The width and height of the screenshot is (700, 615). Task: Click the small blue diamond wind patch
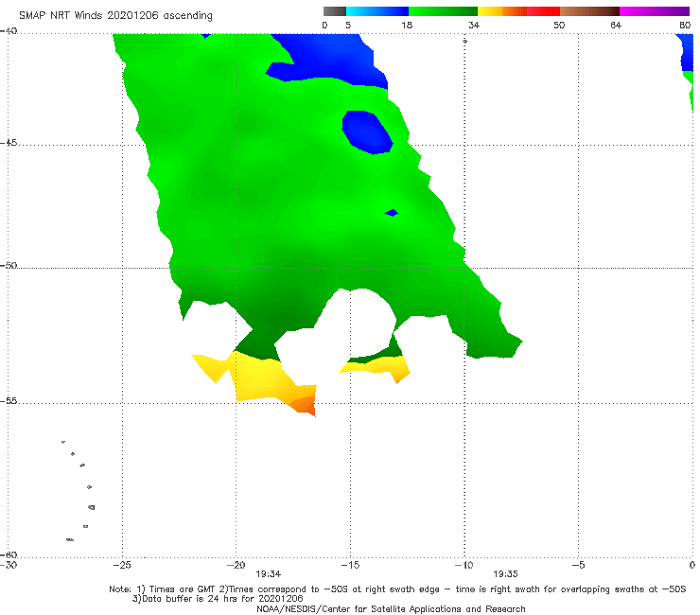392,213
